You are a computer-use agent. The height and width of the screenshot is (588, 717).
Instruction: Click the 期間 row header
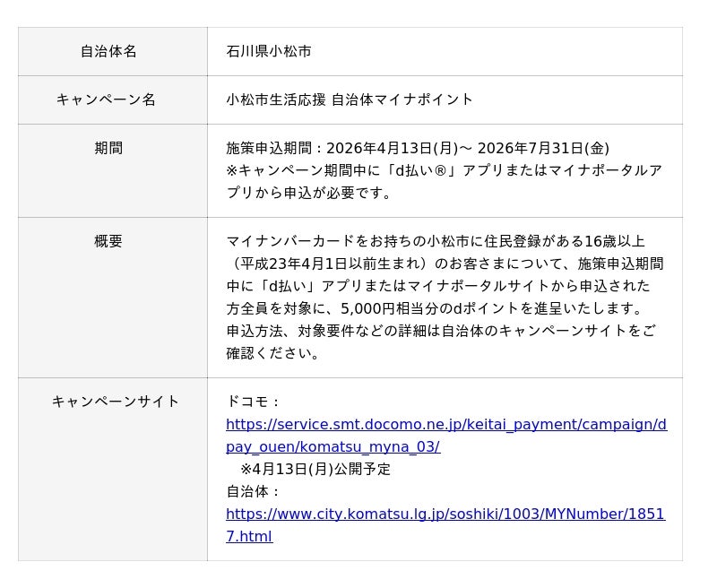(x=108, y=148)
